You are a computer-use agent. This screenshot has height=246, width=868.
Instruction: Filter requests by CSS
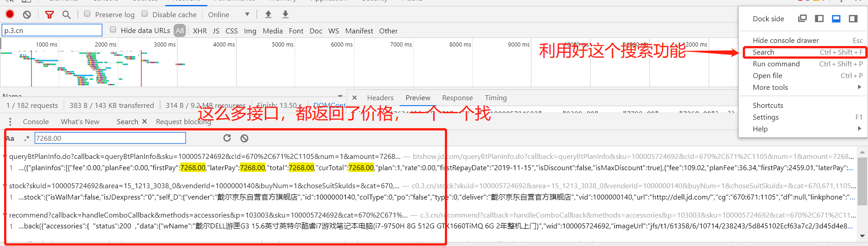click(231, 31)
